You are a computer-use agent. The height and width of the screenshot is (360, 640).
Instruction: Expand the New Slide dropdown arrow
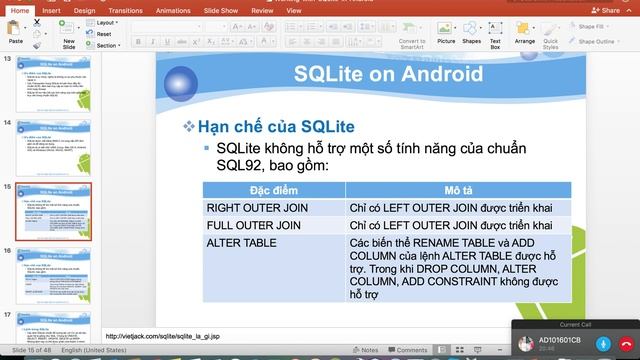coord(79,28)
